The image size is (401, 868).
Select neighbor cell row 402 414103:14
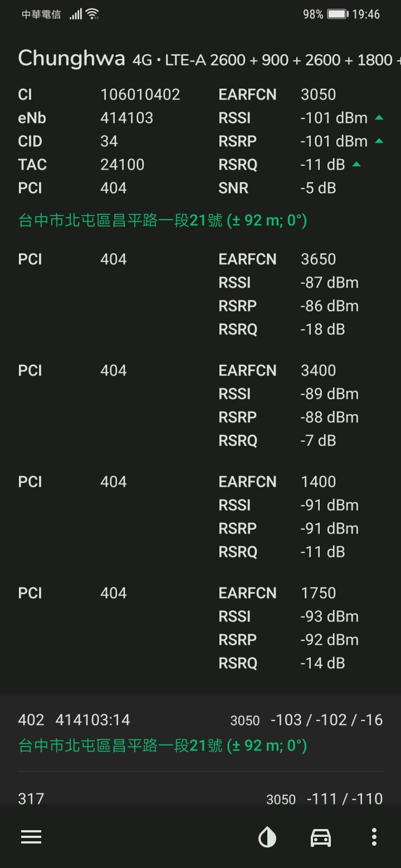click(200, 732)
